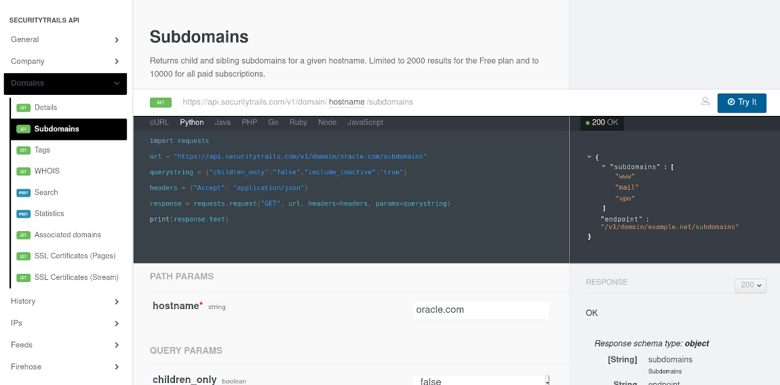Select the 200 OK response tab
This screenshot has width=780, height=385.
pyautogui.click(x=602, y=122)
